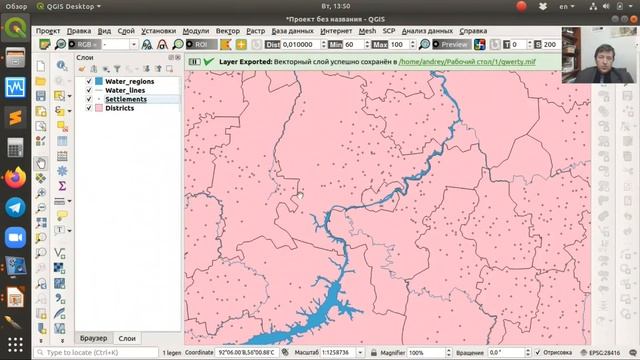The width and height of the screenshot is (640, 360).
Task: Click the Map Tips yellow bubble icon
Action: (x=62, y=216)
